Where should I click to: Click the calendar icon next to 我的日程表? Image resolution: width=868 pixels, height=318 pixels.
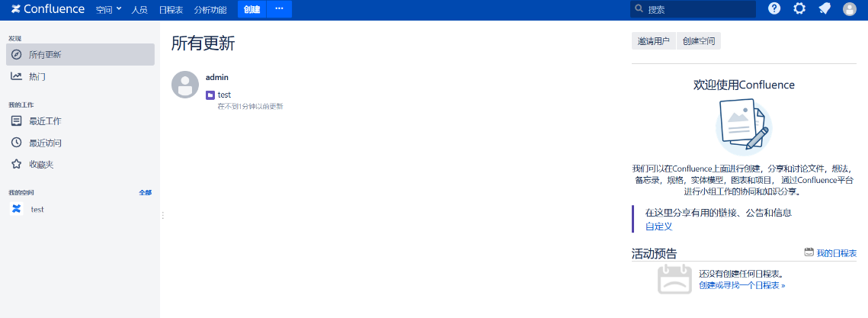click(x=809, y=252)
